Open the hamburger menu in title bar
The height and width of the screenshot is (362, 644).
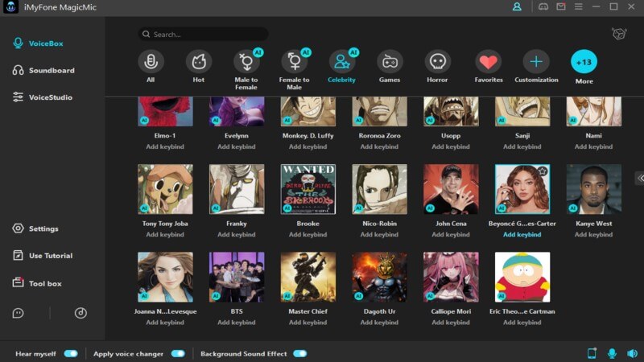pyautogui.click(x=578, y=7)
